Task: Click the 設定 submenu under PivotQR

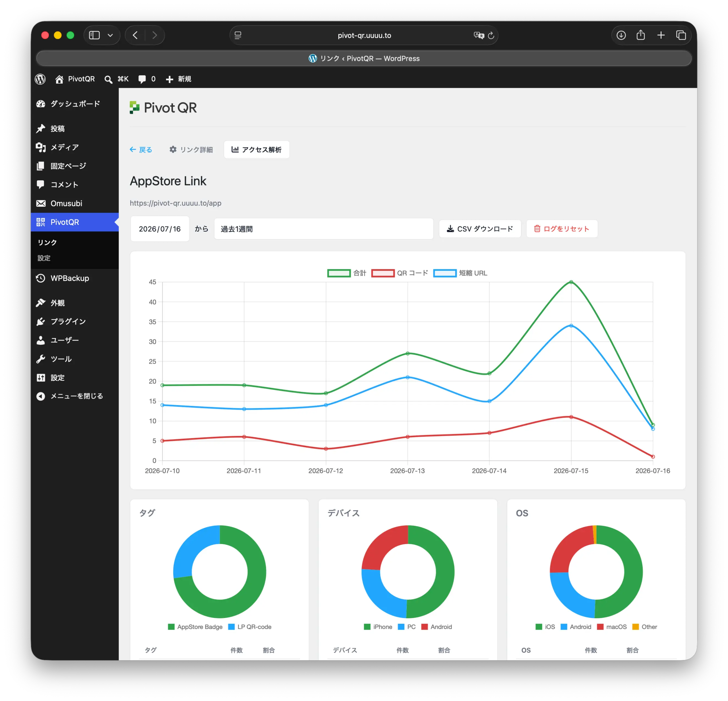Action: (x=44, y=258)
